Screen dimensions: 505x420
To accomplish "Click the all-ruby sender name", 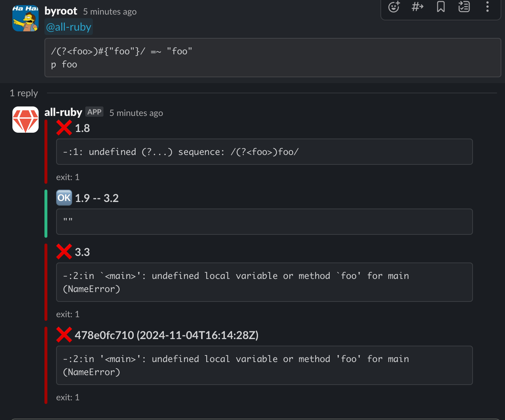I will 63,112.
